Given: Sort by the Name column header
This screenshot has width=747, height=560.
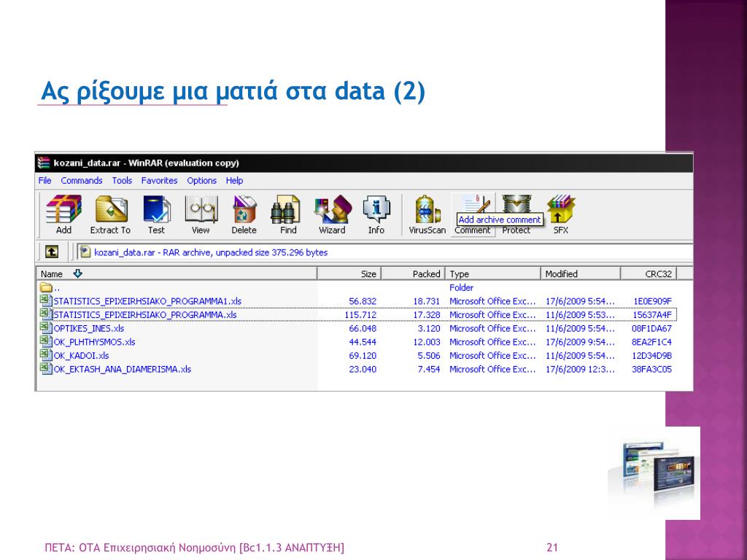Looking at the screenshot, I should 177,274.
